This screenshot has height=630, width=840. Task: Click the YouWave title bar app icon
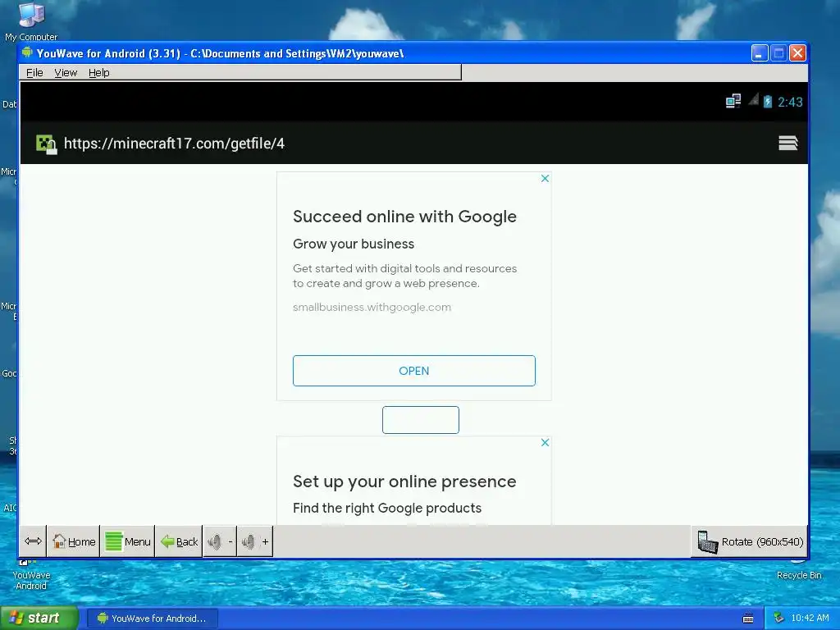coord(27,53)
